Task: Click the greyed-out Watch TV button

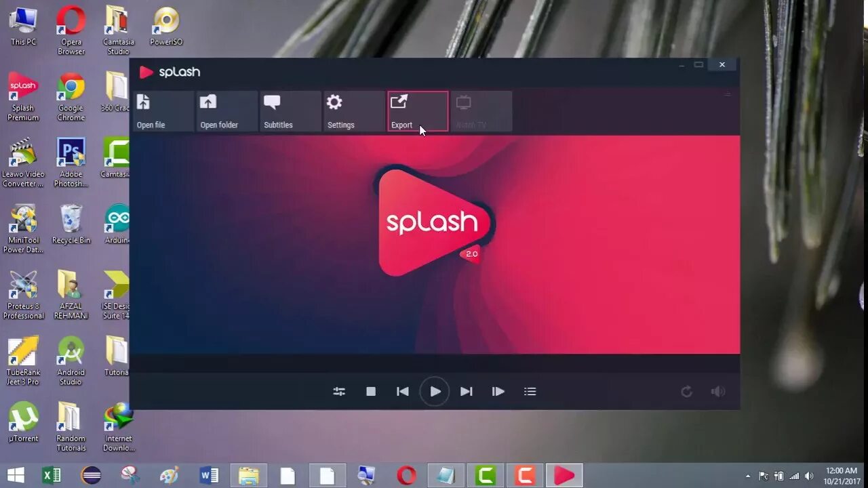Action: [481, 111]
